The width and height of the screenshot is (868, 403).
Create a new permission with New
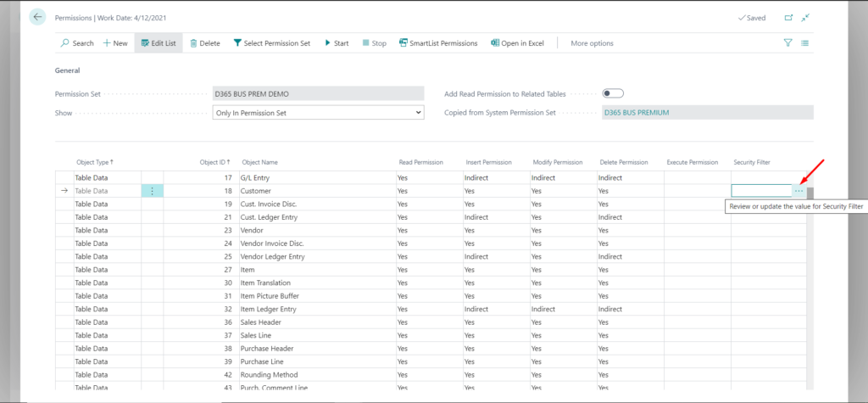[115, 43]
